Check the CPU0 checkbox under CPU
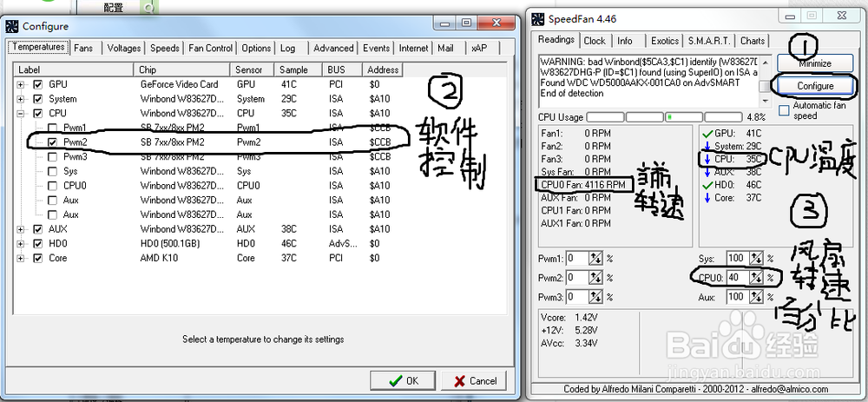This screenshot has width=868, height=402. click(52, 186)
